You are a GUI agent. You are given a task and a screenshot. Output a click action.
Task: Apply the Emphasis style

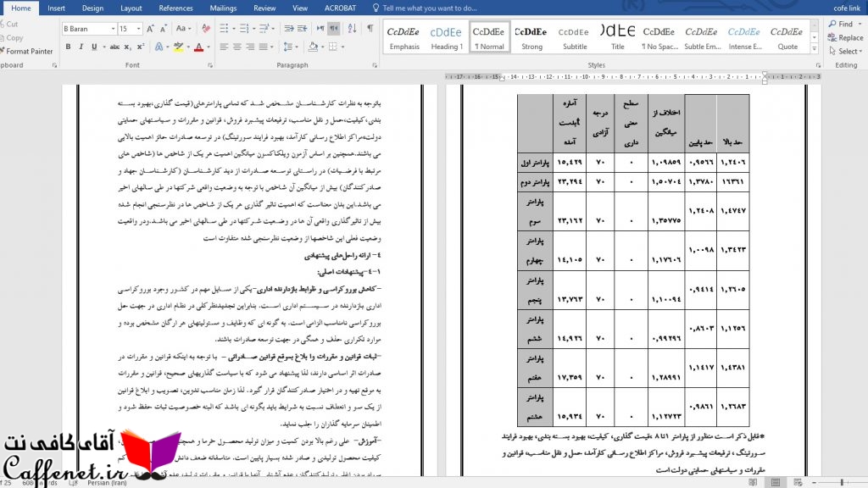(404, 37)
